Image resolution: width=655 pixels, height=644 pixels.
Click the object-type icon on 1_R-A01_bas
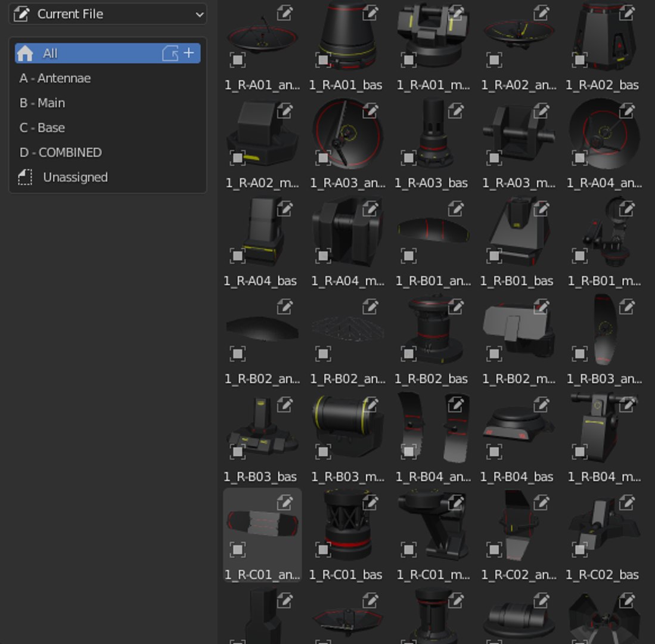[323, 60]
